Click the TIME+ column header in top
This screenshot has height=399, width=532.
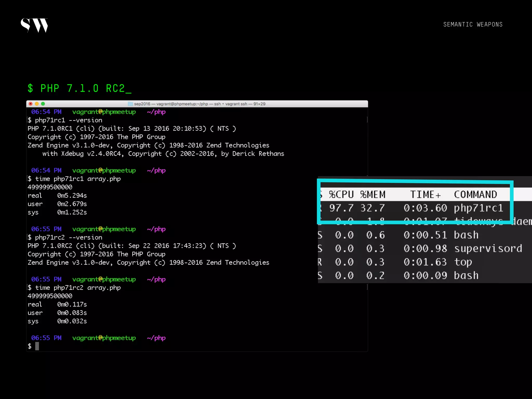pos(425,195)
